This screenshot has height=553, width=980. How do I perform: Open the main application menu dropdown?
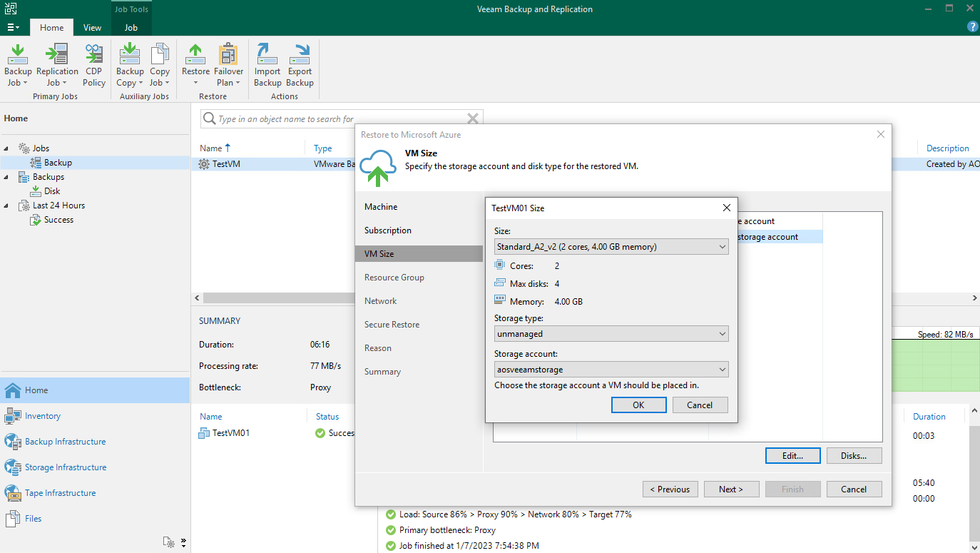pos(13,27)
